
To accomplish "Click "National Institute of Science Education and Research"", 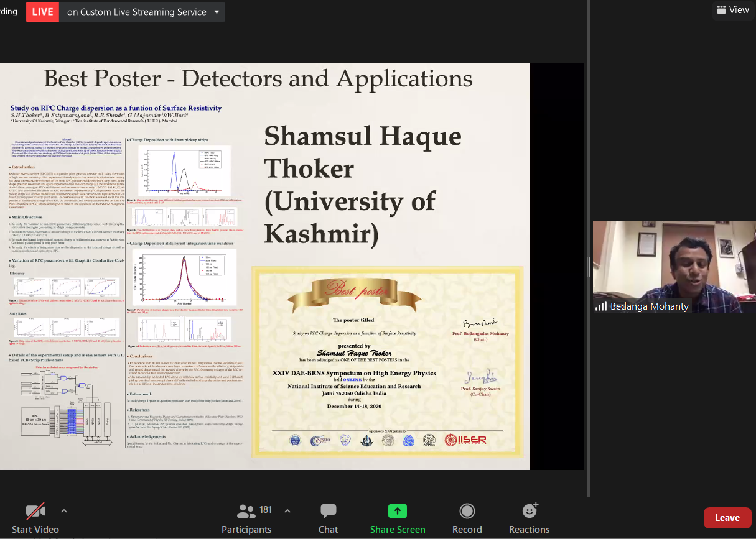I will 354,386.
